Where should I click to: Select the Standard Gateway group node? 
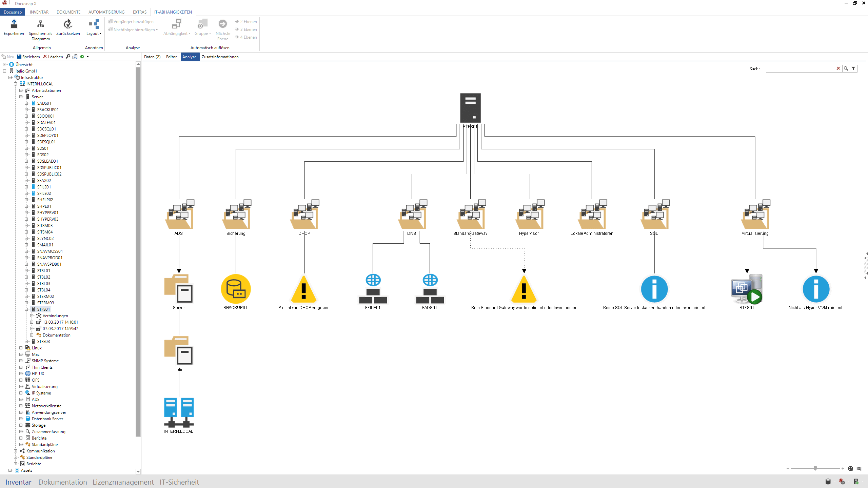(x=471, y=214)
